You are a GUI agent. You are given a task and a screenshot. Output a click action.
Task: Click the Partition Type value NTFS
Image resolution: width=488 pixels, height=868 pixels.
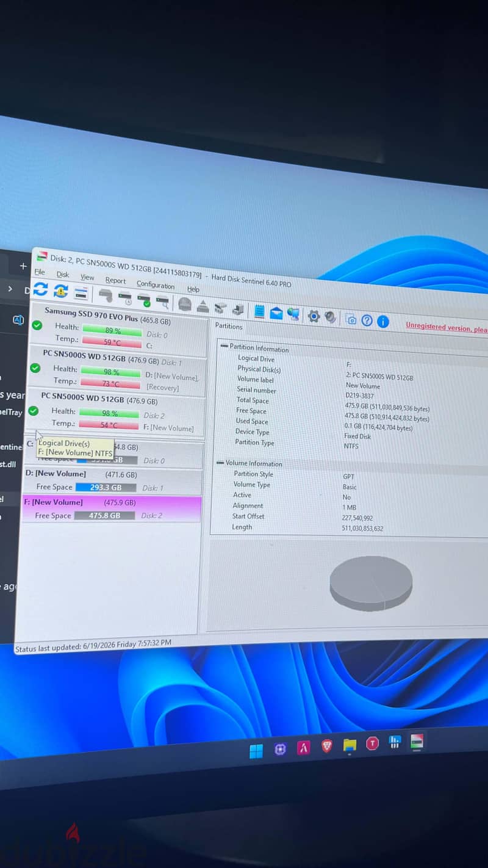coord(351,446)
